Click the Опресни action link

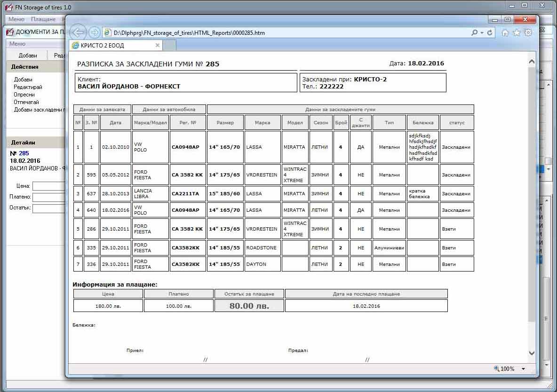(x=24, y=95)
